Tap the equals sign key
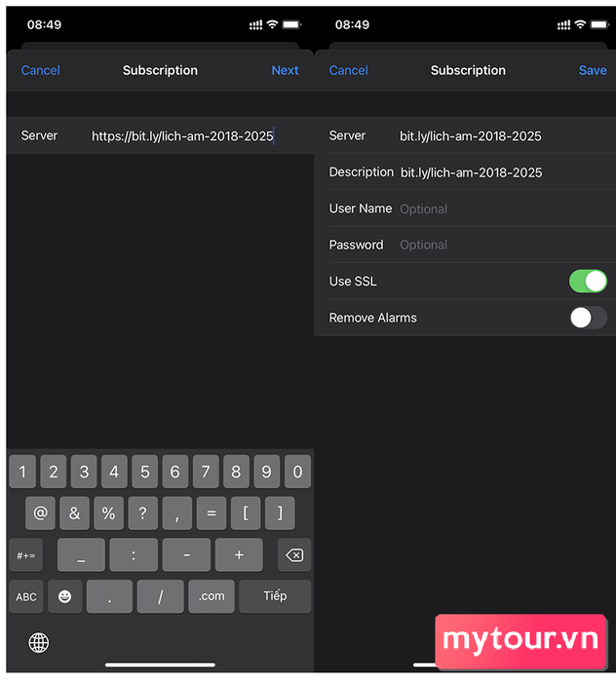Screen dimensions: 616x682 tap(212, 513)
